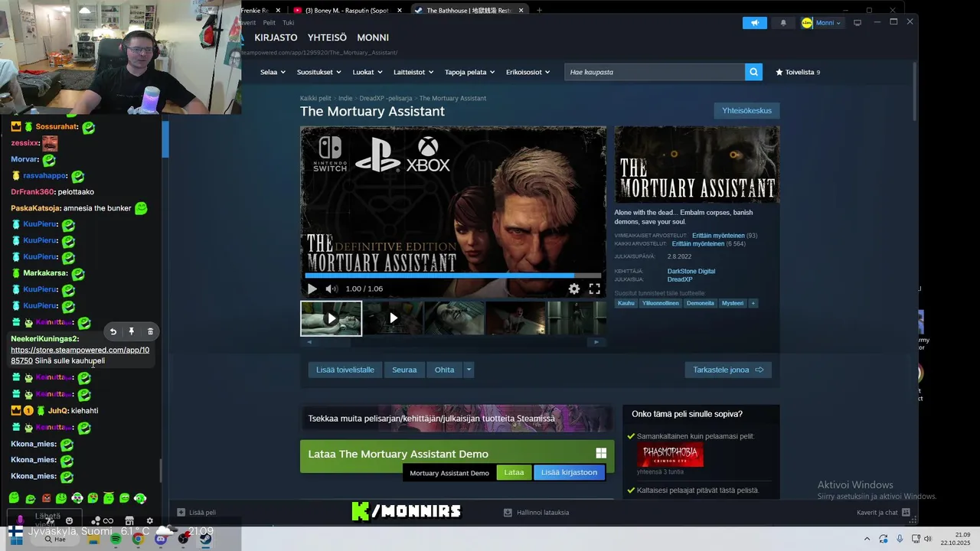Open Spotify from the taskbar

pos(116,539)
